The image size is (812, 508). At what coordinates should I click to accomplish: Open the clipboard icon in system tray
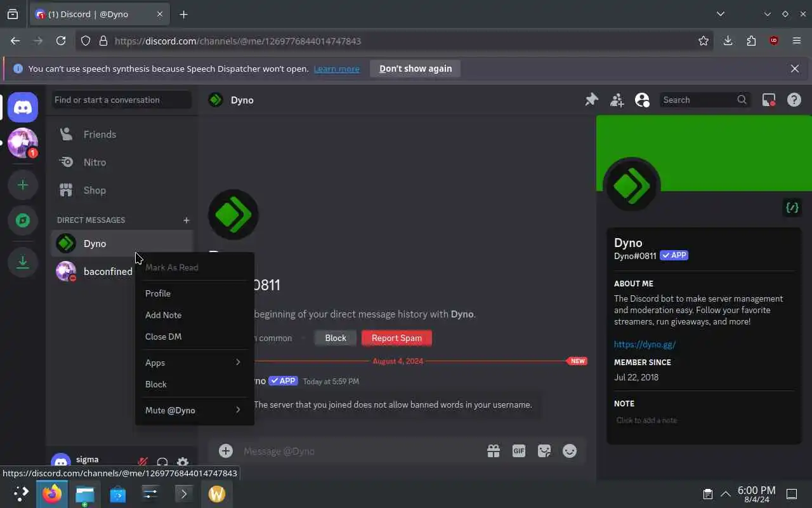coord(708,494)
